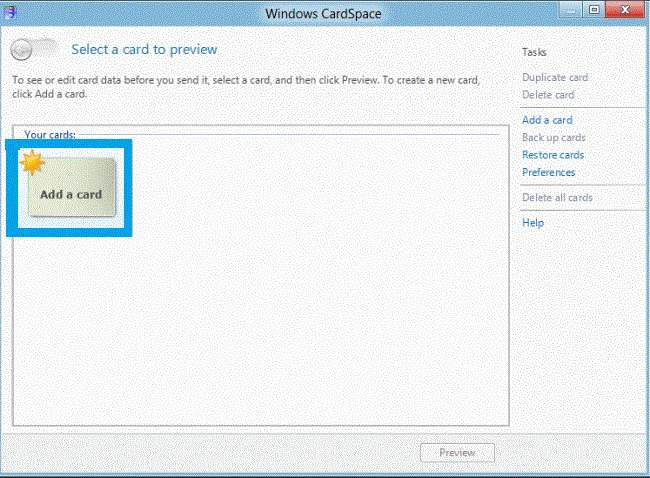Image resolution: width=650 pixels, height=478 pixels.
Task: Maximize the CardSpace window
Action: [594, 10]
